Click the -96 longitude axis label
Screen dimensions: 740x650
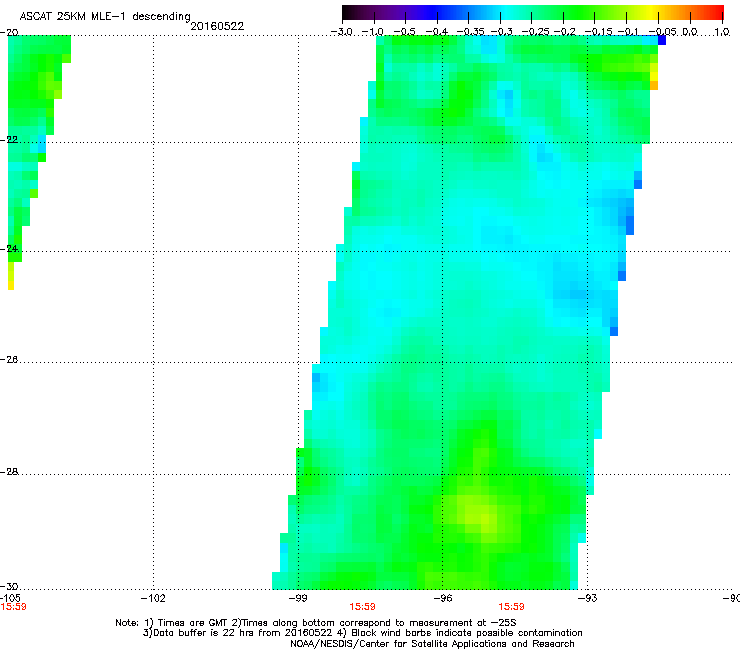(x=442, y=599)
